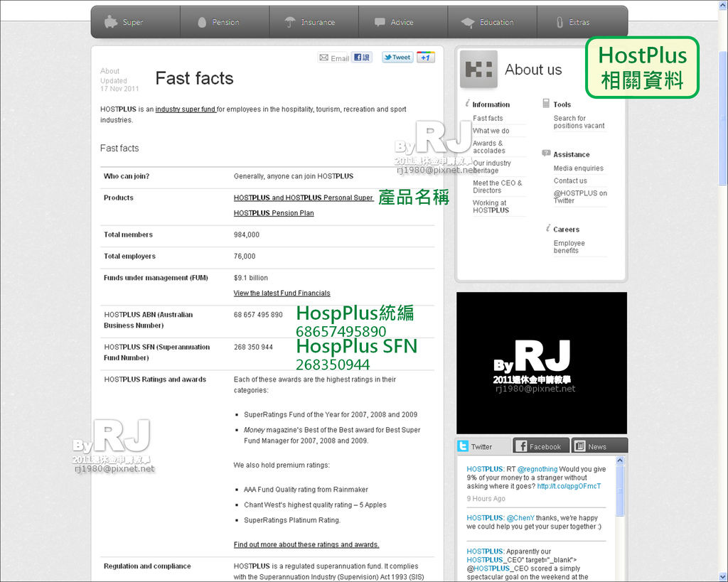Image resolution: width=728 pixels, height=582 pixels.
Task: Follow the industry super fund link
Action: click(186, 109)
